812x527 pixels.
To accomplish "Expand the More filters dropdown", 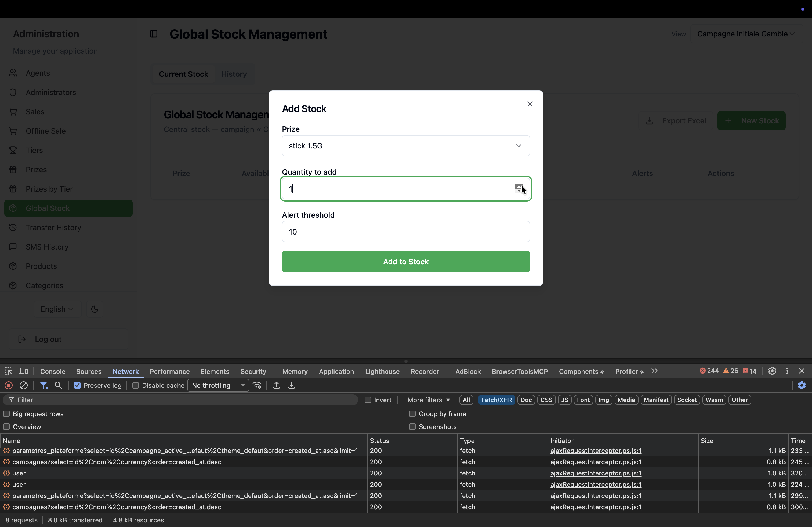I will (429, 400).
